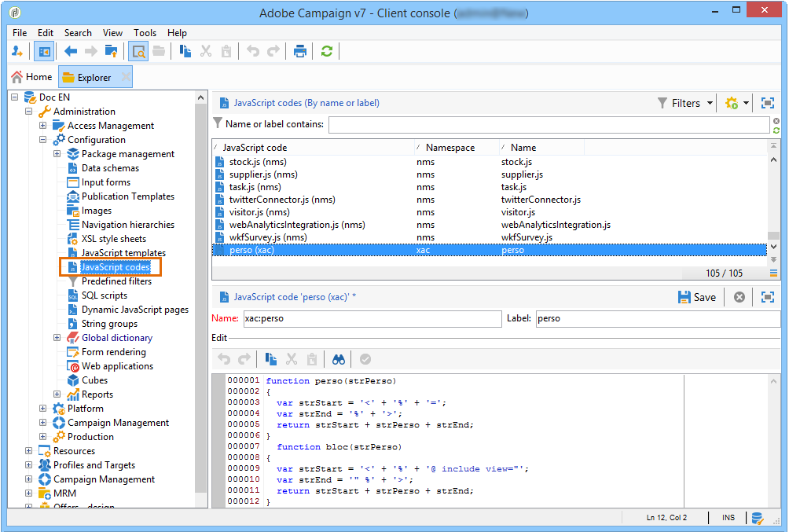
Task: Expand the Platform tree node
Action: pyautogui.click(x=44, y=409)
